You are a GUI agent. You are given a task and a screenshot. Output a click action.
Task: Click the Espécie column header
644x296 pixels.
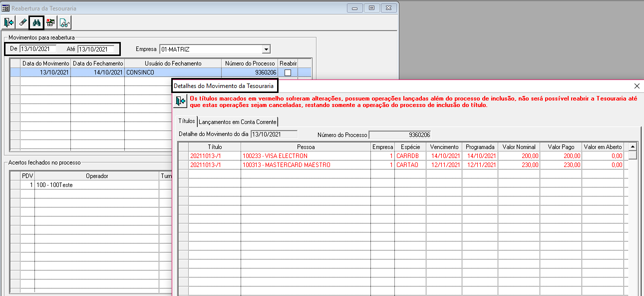(410, 147)
